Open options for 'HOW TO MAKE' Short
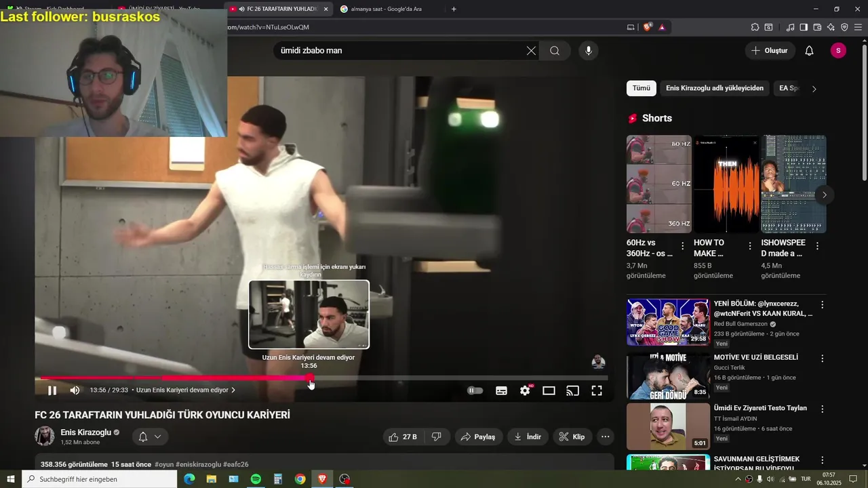The width and height of the screenshot is (868, 488). click(750, 246)
